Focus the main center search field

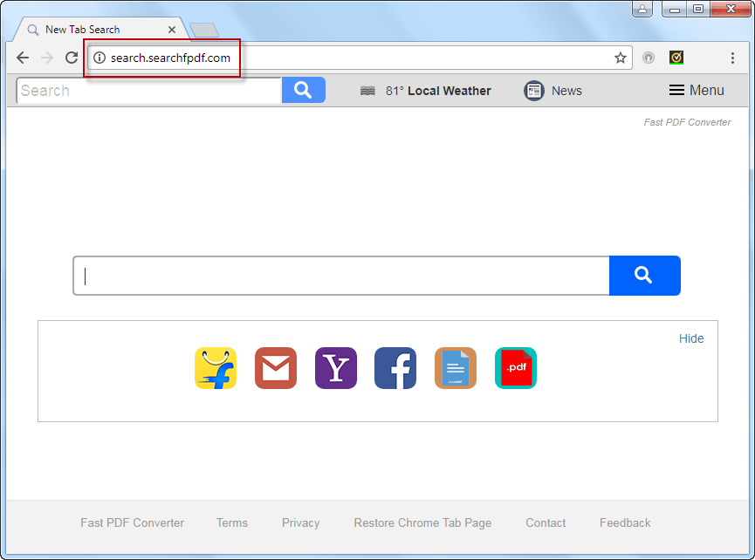[x=341, y=276]
